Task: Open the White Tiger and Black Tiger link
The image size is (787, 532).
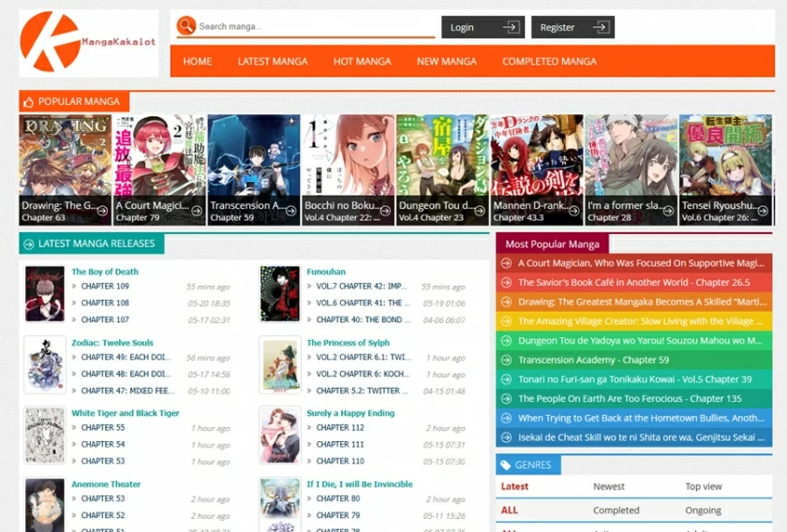Action: [126, 413]
